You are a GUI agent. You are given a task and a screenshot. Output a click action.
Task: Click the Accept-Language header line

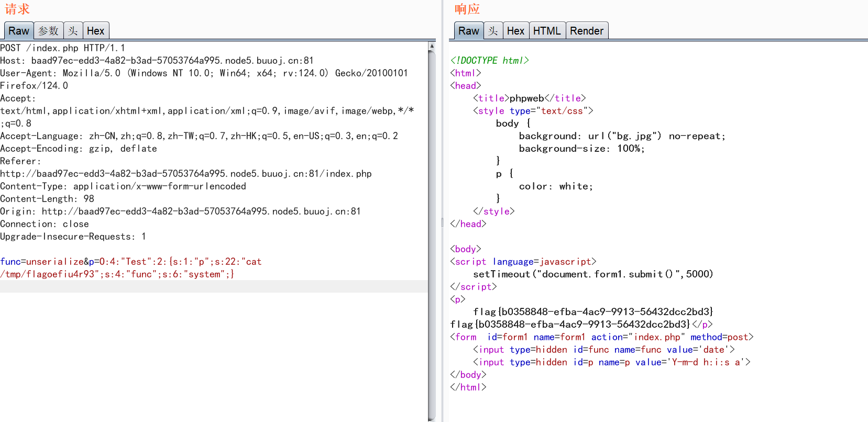pyautogui.click(x=199, y=136)
